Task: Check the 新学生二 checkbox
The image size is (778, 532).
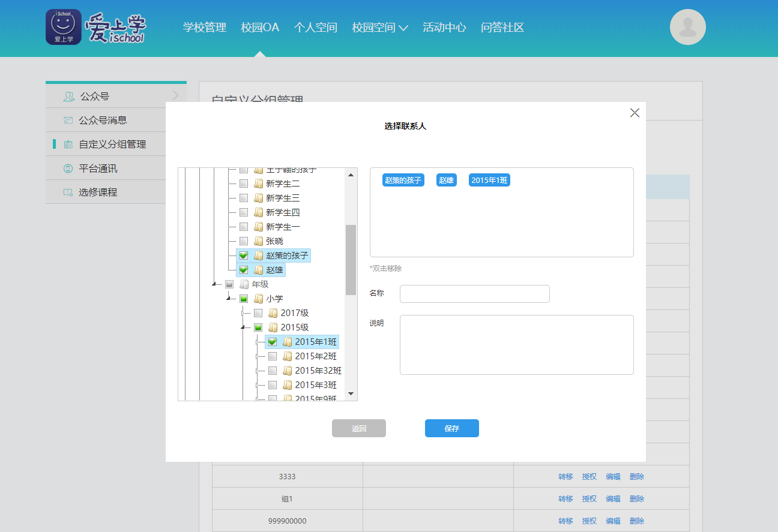Action: (x=244, y=184)
